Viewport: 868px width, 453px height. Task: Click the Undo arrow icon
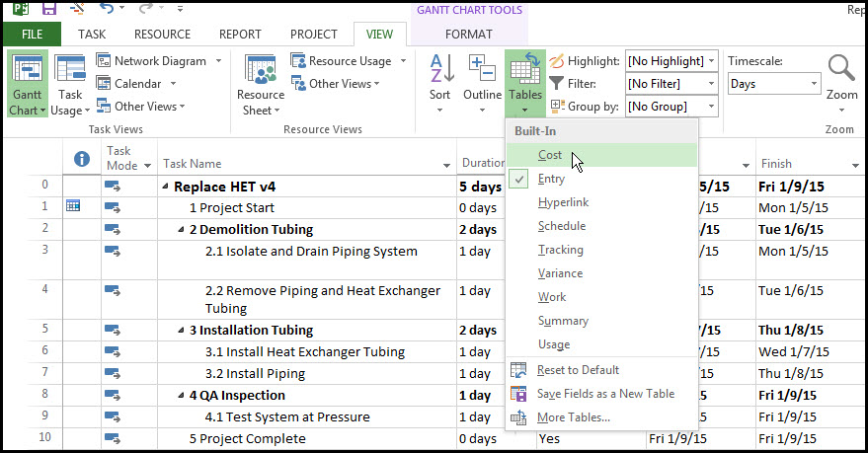[x=107, y=8]
